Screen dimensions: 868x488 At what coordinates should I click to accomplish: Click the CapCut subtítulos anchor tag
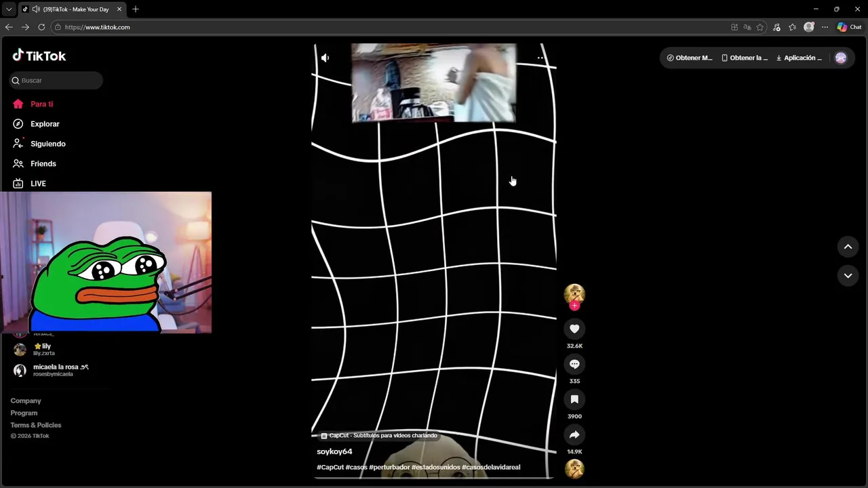pyautogui.click(x=379, y=436)
